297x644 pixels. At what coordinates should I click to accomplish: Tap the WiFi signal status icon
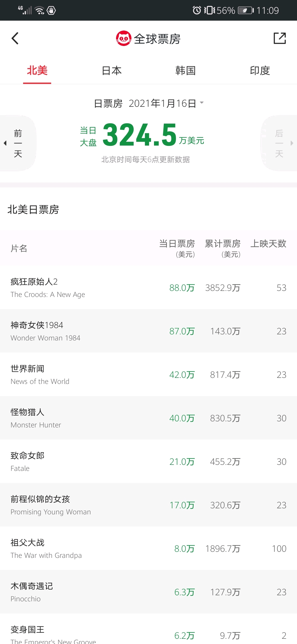(40, 10)
